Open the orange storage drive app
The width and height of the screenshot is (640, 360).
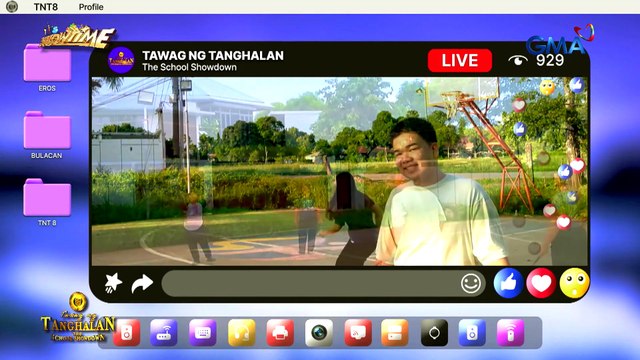[394, 333]
